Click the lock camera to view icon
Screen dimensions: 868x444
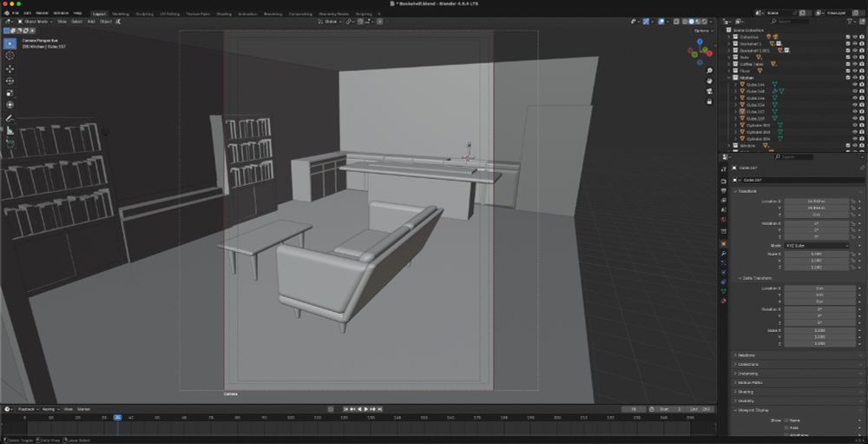click(x=709, y=102)
